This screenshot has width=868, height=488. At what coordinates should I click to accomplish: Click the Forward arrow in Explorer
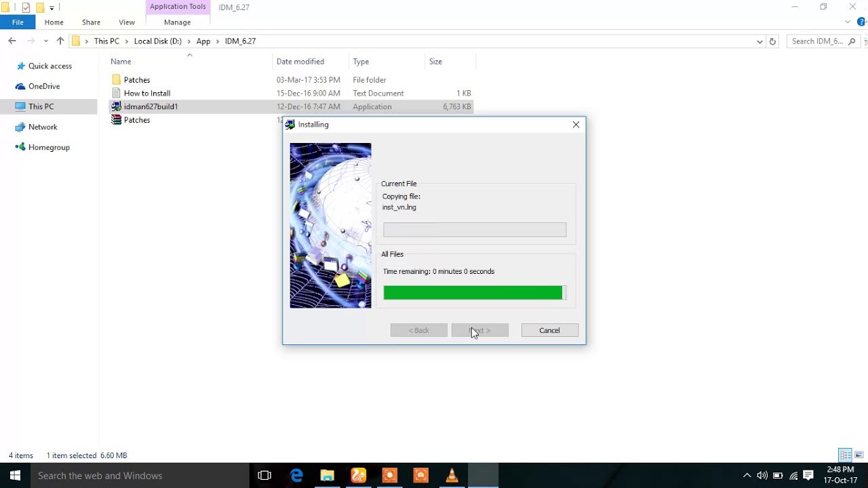click(30, 41)
